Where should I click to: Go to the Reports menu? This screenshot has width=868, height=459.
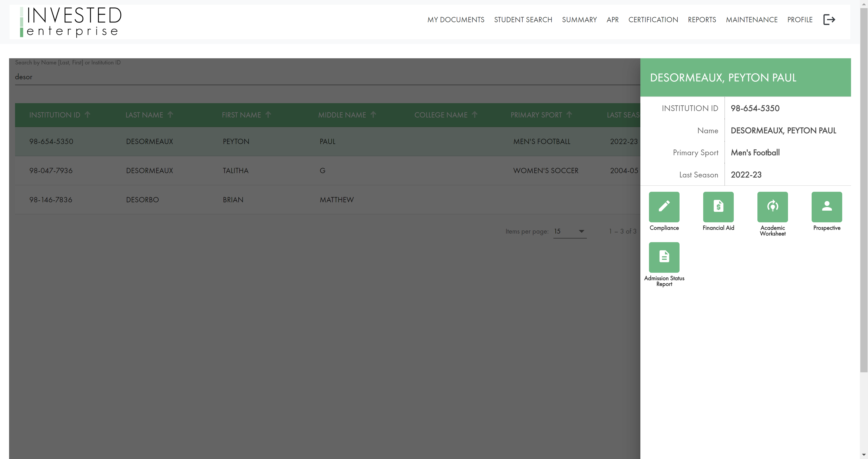tap(702, 20)
